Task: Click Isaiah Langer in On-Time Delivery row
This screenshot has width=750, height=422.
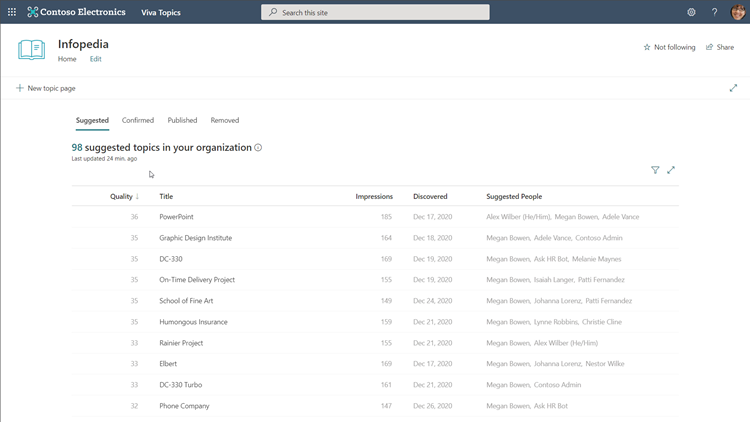Action: tap(554, 279)
